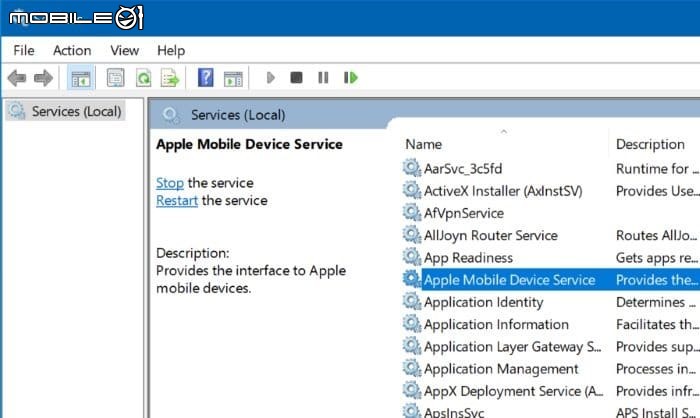Click gear icon beside Application Management
This screenshot has width=700, height=418.
coord(412,368)
